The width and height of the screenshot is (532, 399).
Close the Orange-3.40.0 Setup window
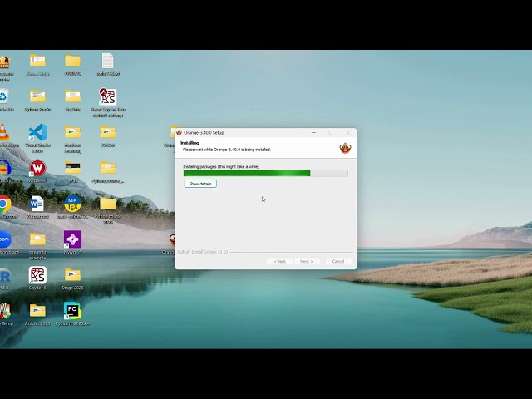pyautogui.click(x=347, y=133)
